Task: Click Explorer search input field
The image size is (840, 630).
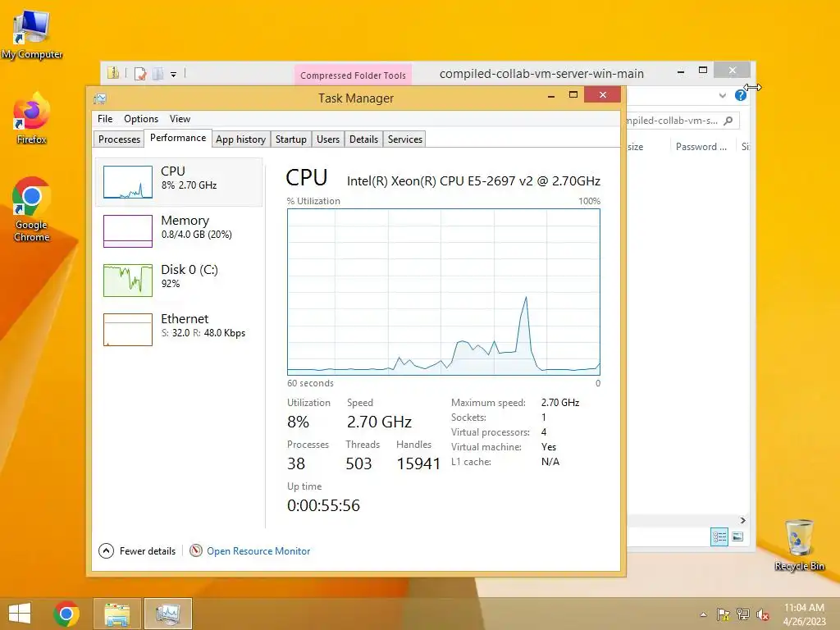Action: 682,121
